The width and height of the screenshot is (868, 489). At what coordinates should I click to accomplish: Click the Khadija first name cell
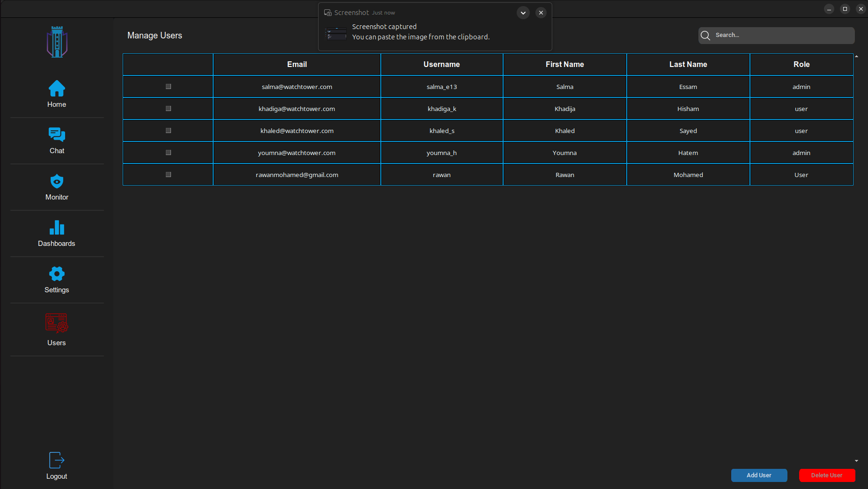[x=564, y=109]
